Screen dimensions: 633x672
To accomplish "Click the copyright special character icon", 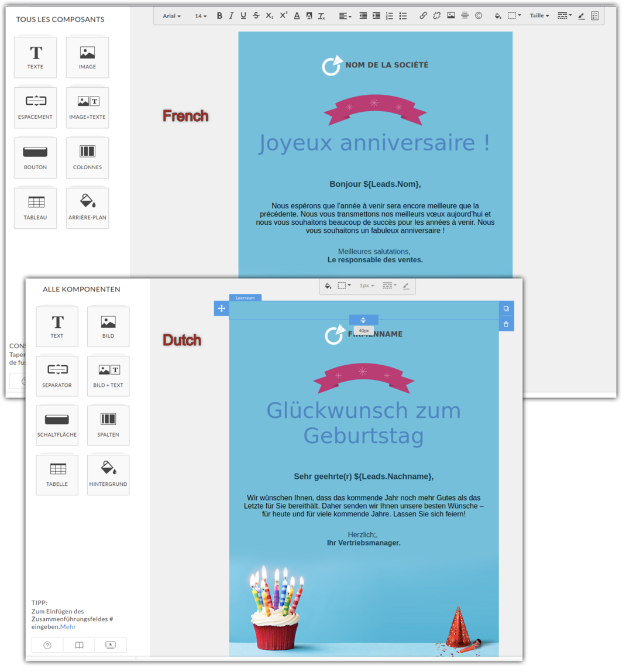I will 479,16.
